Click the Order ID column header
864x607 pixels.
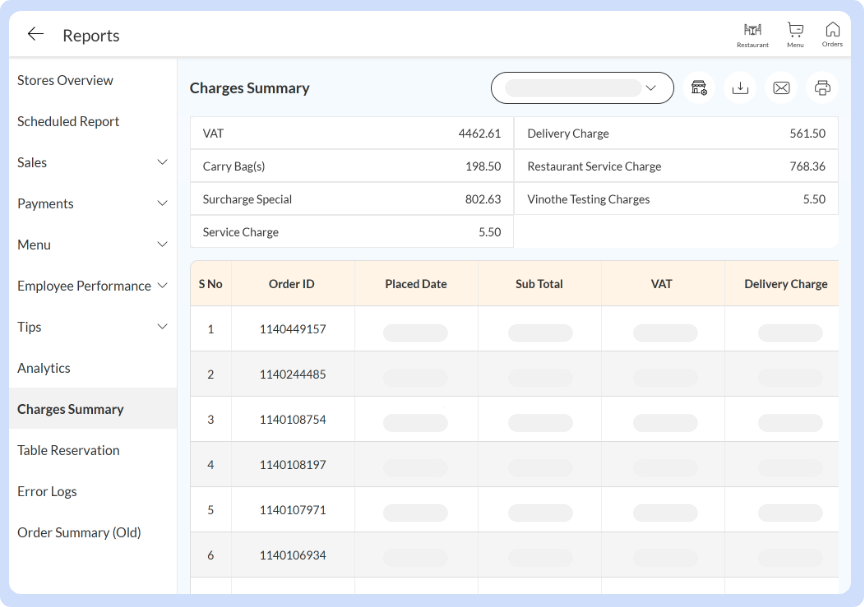pos(291,284)
